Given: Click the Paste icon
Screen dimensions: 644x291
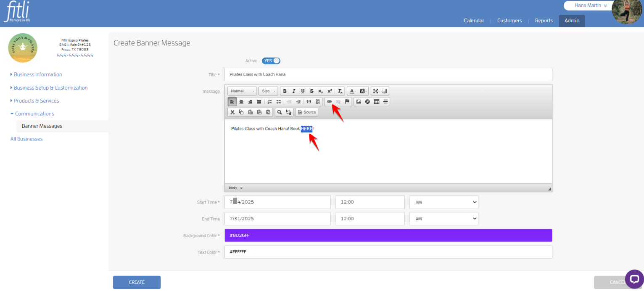Looking at the screenshot, I should tap(251, 112).
